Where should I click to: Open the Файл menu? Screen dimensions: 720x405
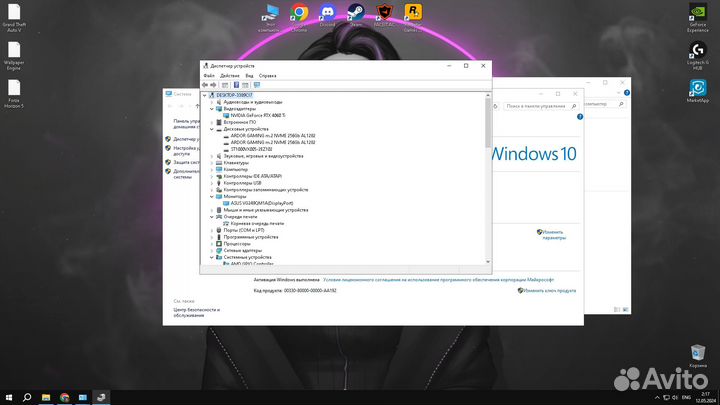pyautogui.click(x=209, y=76)
